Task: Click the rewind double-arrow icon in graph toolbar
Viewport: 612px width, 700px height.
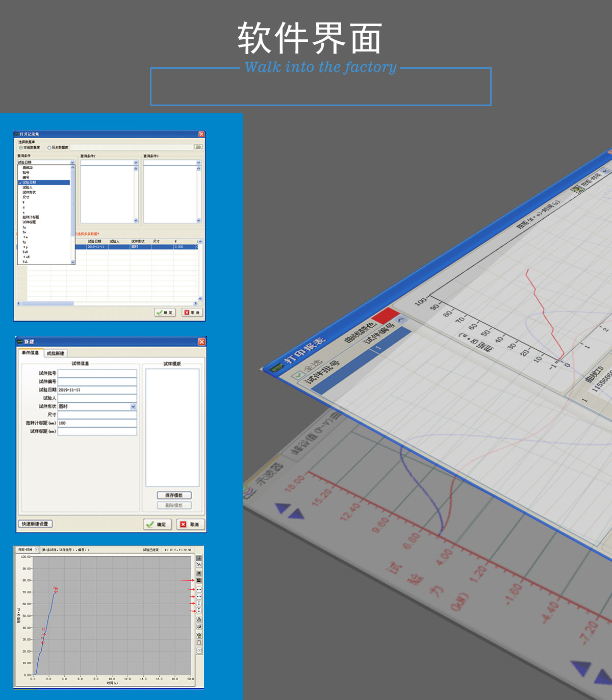Action: click(x=199, y=650)
